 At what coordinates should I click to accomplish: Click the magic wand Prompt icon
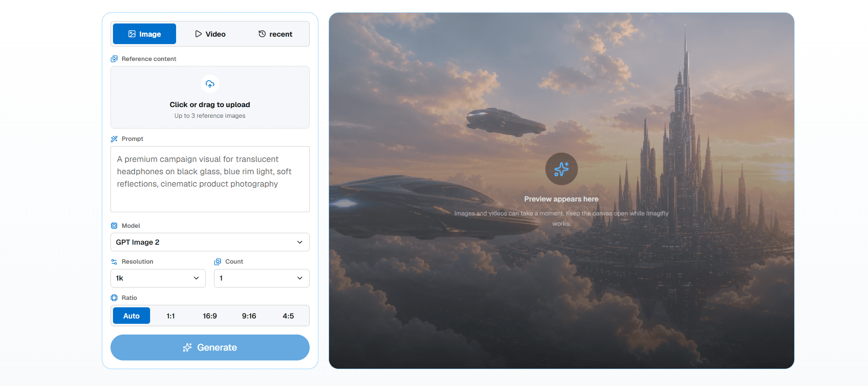tap(114, 139)
